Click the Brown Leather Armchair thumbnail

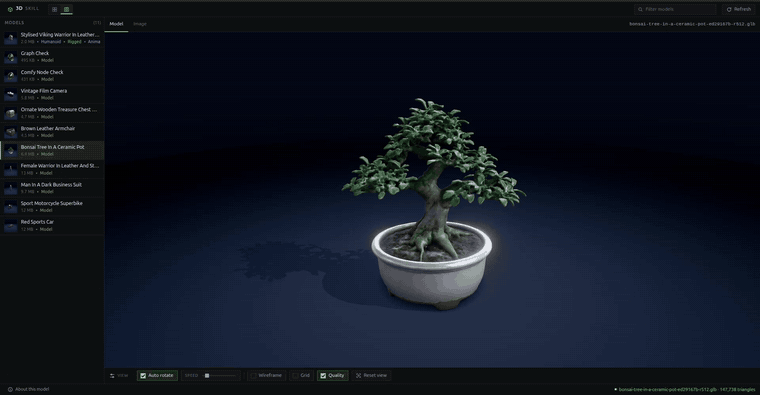[x=11, y=132]
